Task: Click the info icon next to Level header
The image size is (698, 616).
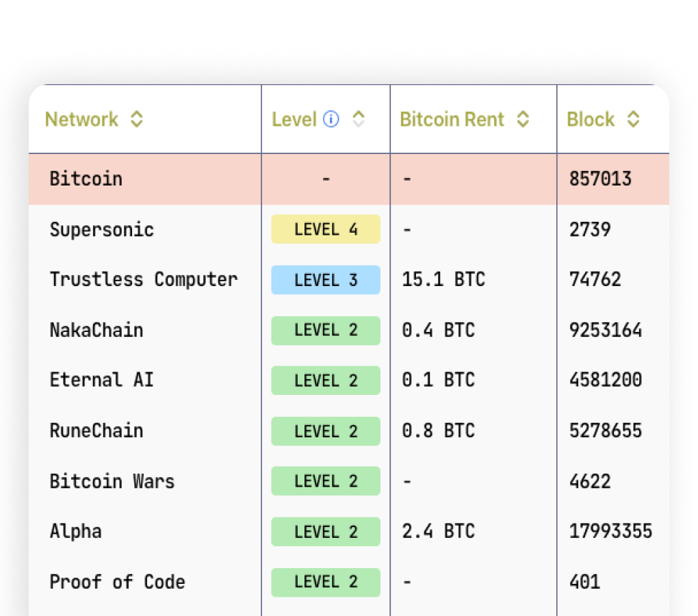Action: click(331, 119)
